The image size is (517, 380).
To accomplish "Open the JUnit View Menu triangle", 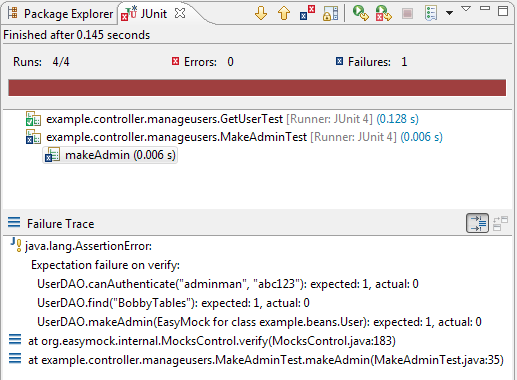I will click(x=466, y=9).
